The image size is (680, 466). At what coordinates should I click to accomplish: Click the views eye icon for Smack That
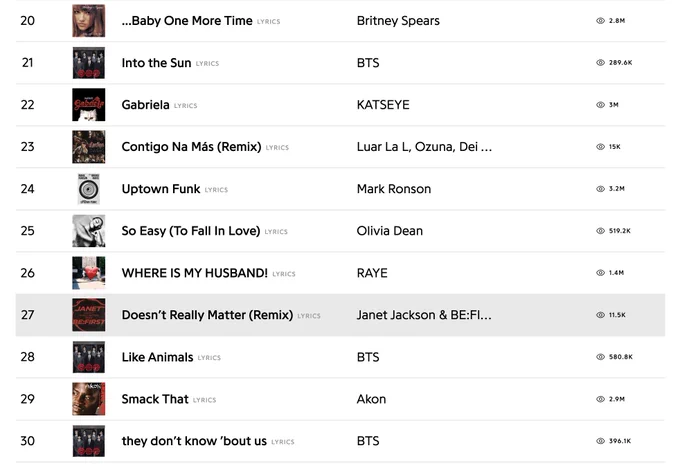600,399
